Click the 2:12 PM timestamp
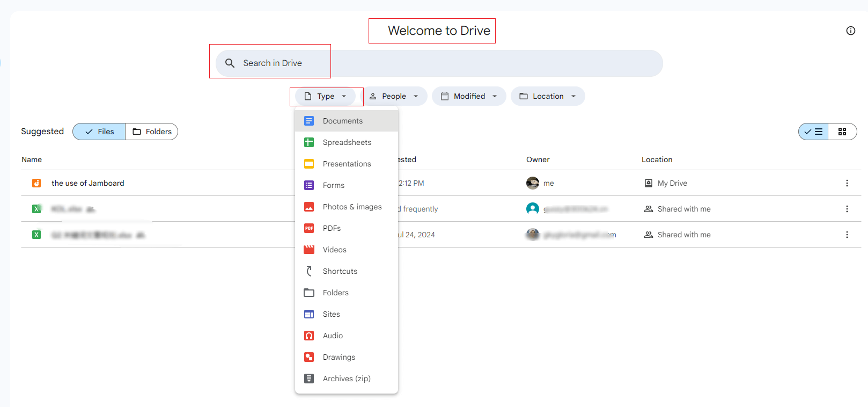The width and height of the screenshot is (868, 407). point(411,183)
